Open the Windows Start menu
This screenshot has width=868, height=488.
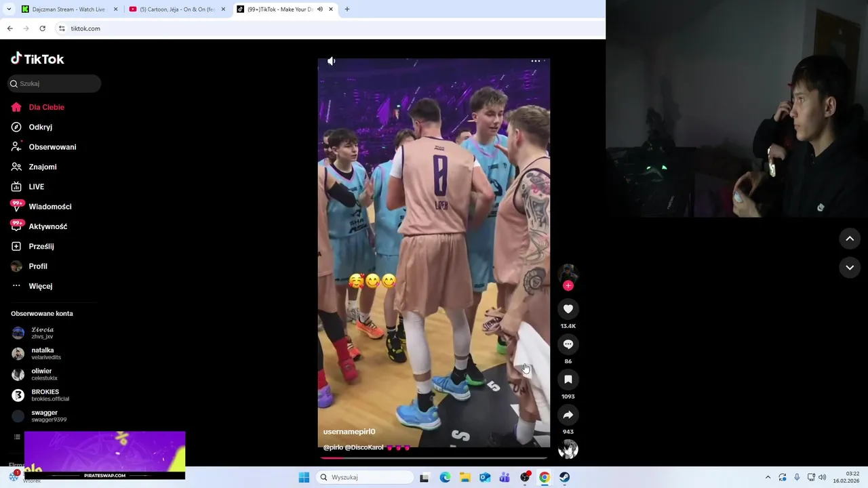point(304,477)
